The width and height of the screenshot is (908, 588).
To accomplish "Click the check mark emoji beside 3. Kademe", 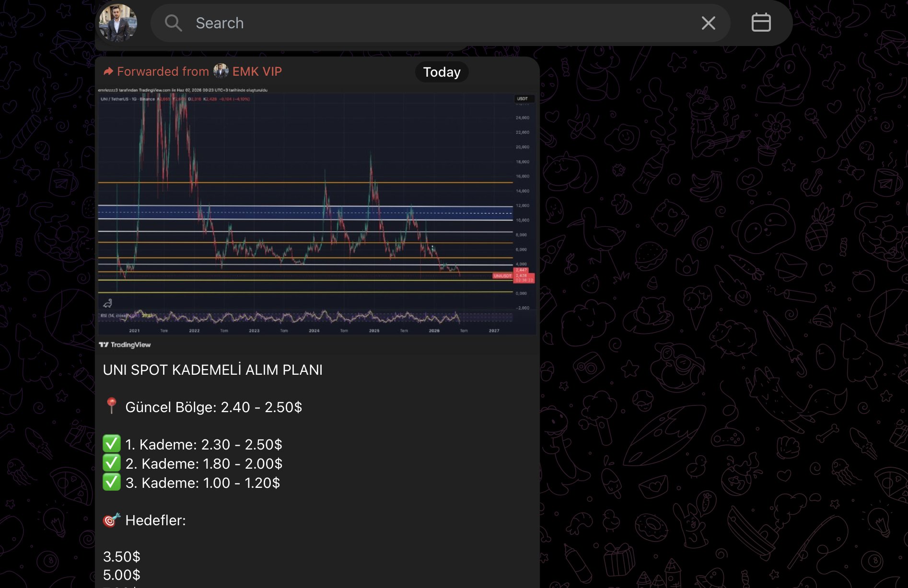I will click(x=112, y=482).
